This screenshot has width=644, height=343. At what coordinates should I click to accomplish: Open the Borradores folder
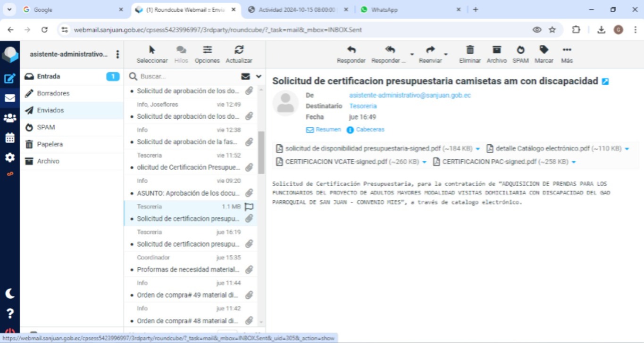coord(53,93)
